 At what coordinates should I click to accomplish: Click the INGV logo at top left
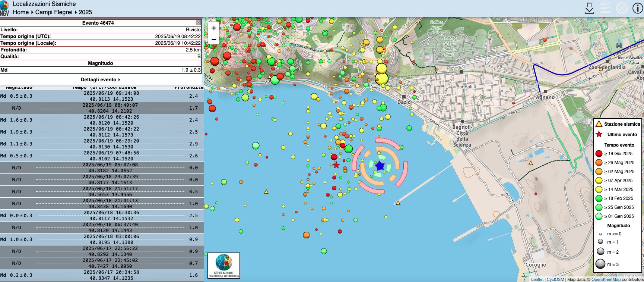pyautogui.click(x=4, y=8)
